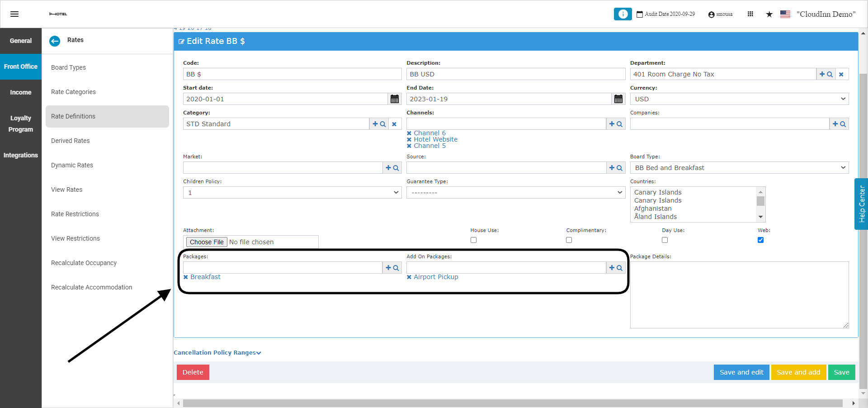Open the hamburger menu
The image size is (868, 408).
14,14
